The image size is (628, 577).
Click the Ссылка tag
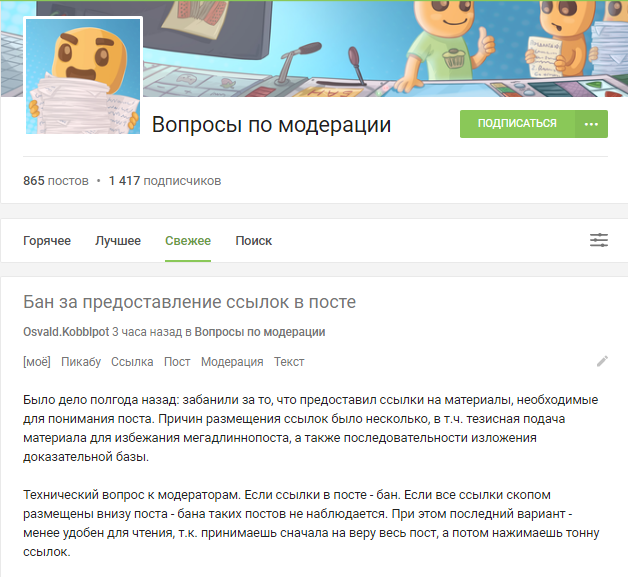pyautogui.click(x=132, y=362)
